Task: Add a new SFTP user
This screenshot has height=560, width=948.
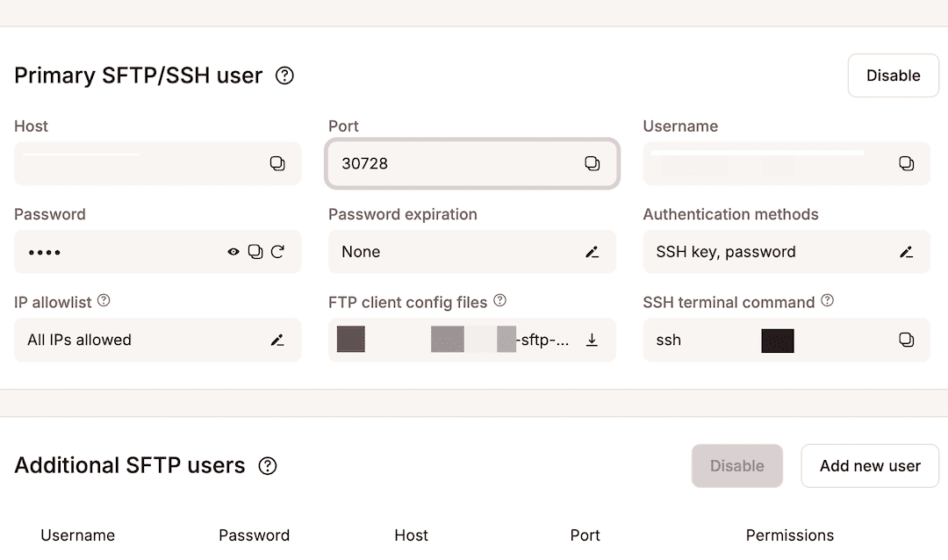Action: (x=869, y=466)
